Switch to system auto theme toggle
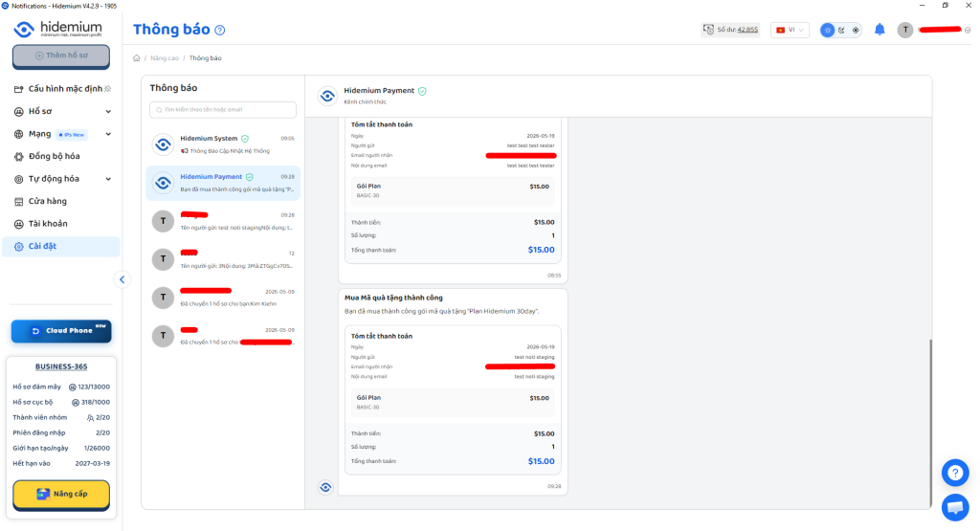Viewport: 980px width, 531px height. coord(856,30)
